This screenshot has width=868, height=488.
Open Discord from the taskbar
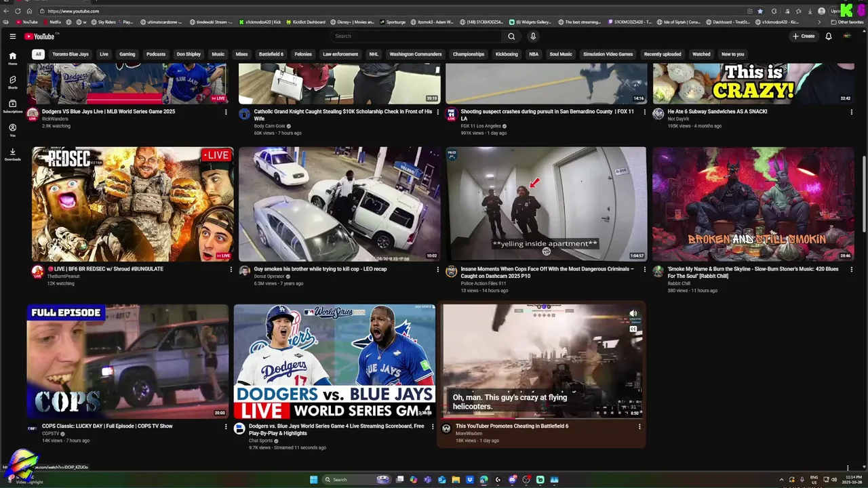pos(512,480)
